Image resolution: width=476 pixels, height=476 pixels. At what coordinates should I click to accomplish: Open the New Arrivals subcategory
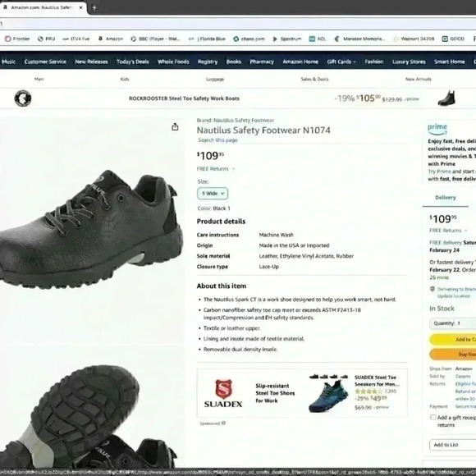click(419, 79)
